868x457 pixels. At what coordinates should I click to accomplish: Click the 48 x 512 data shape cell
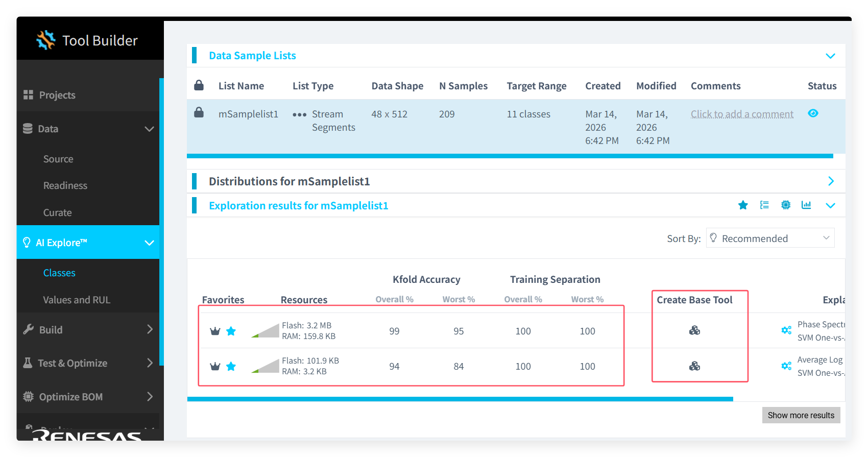pos(389,114)
